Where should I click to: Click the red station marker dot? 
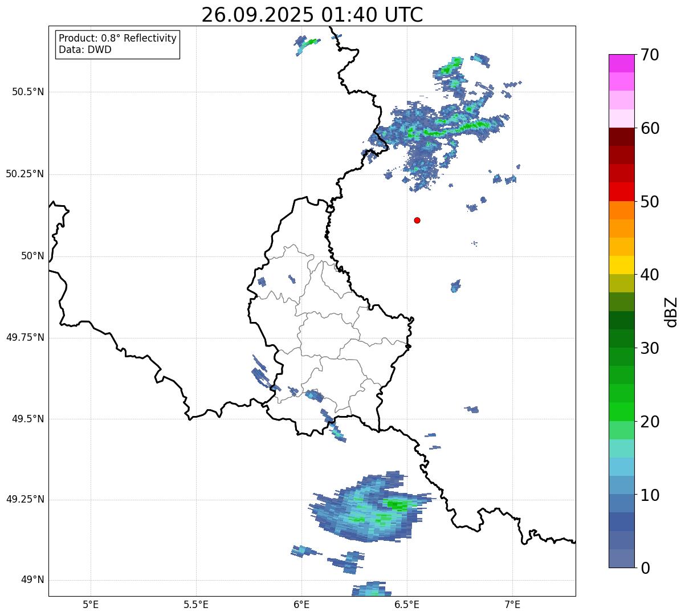[417, 220]
